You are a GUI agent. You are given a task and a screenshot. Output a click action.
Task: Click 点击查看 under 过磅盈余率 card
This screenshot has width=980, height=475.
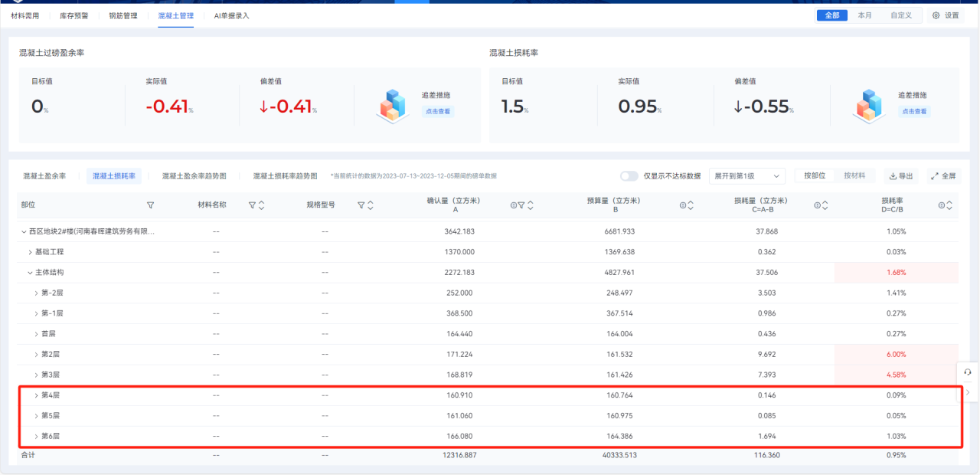point(438,111)
